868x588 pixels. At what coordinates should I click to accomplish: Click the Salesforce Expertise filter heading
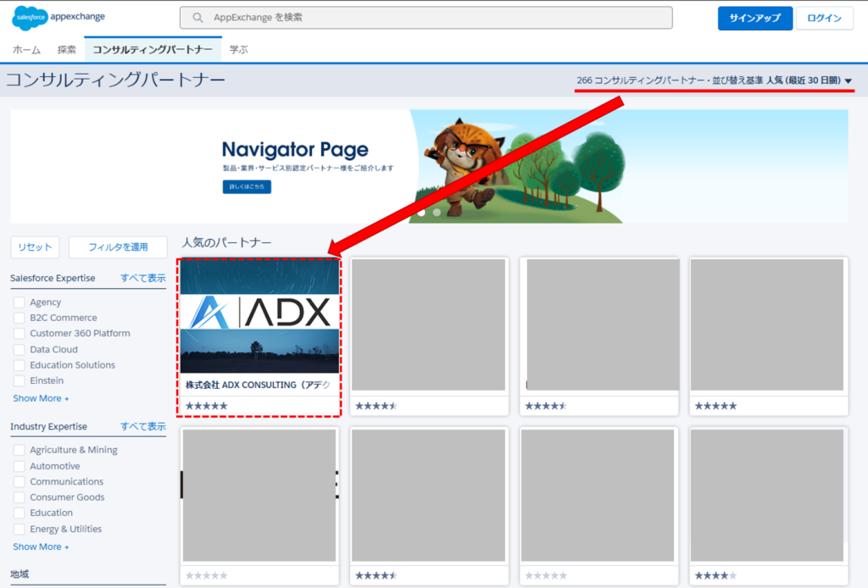point(53,278)
